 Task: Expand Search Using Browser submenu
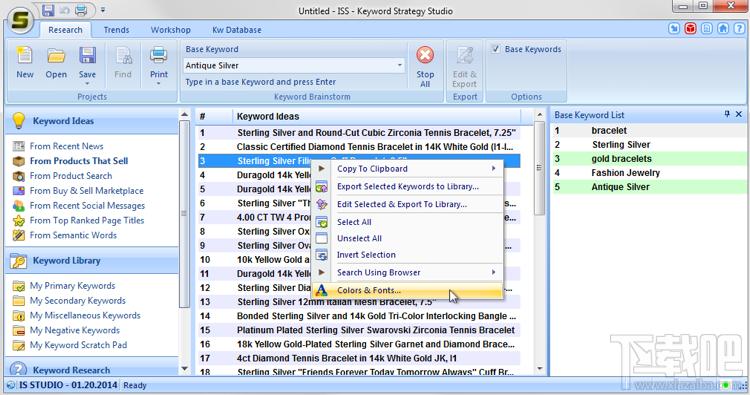click(x=493, y=272)
